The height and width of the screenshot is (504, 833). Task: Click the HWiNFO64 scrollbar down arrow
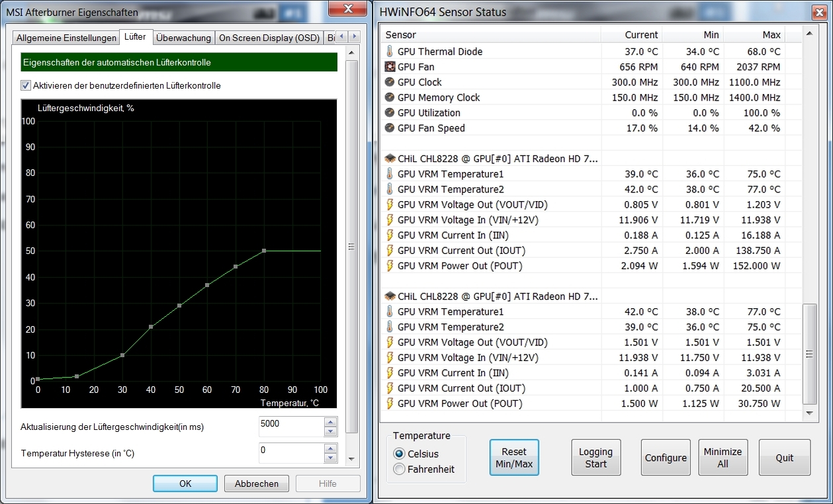point(809,413)
